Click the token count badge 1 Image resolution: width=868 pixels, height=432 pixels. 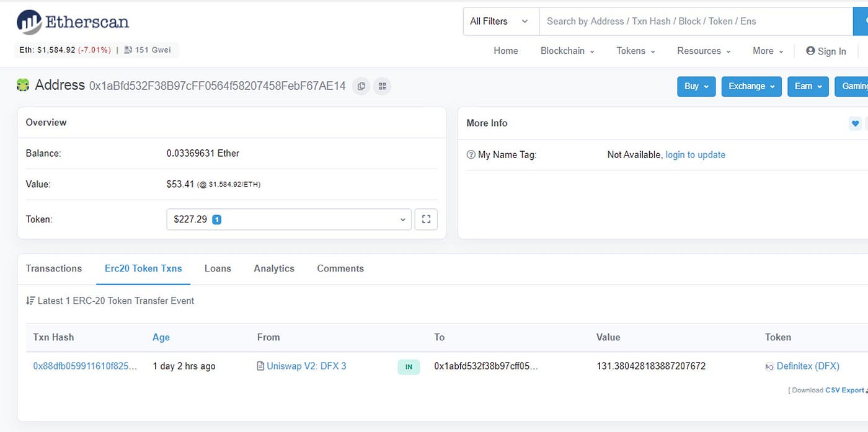click(x=216, y=219)
